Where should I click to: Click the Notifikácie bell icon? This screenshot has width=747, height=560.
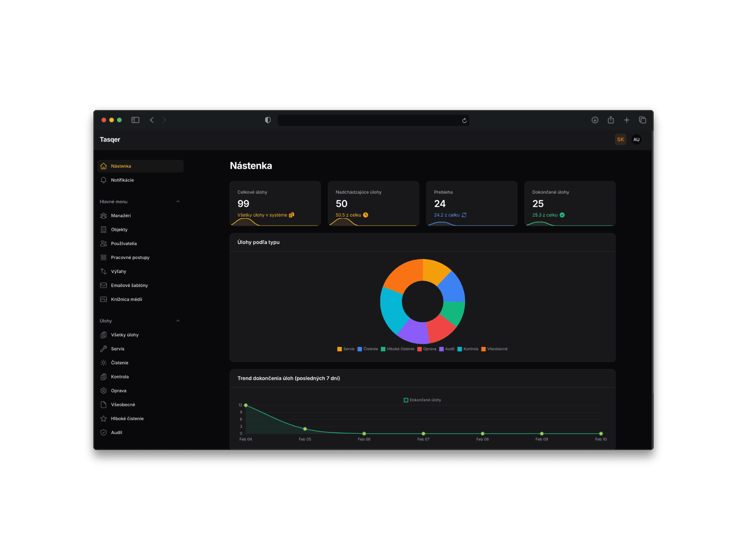(x=103, y=180)
